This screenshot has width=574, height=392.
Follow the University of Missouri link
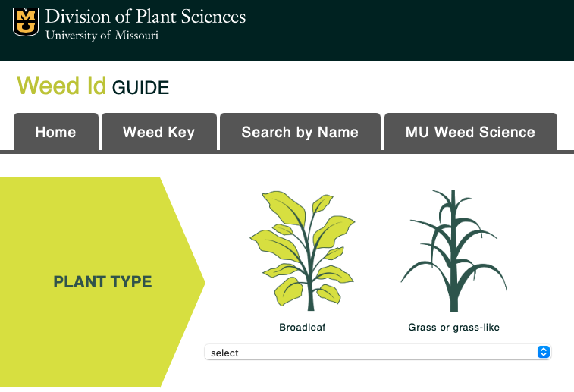point(102,35)
